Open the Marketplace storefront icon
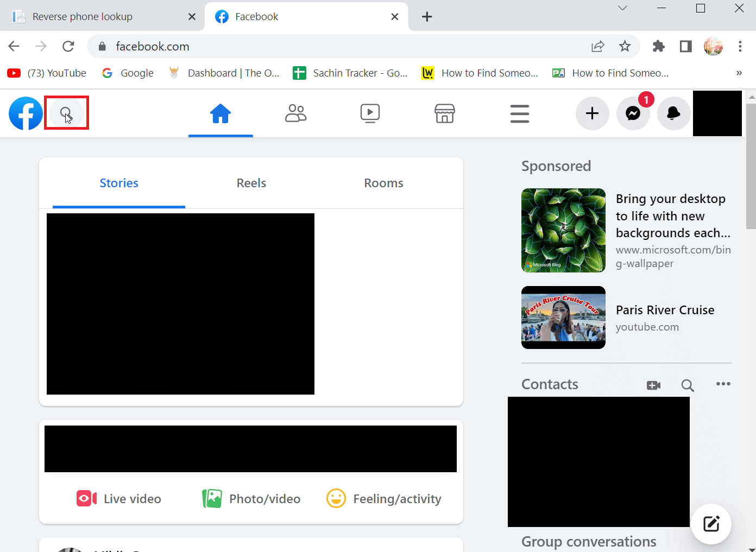The image size is (756, 552). click(x=445, y=113)
